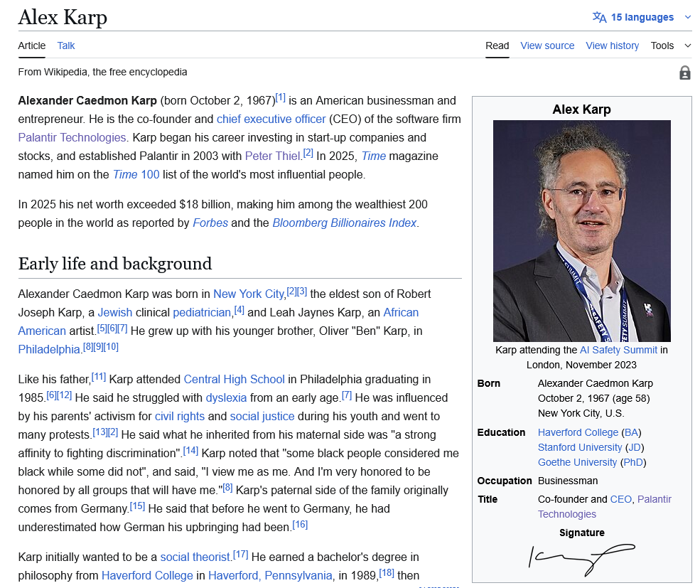Open the Haverford College link in the infobox Education row
The height and width of the screenshot is (588, 700).
[x=578, y=432]
